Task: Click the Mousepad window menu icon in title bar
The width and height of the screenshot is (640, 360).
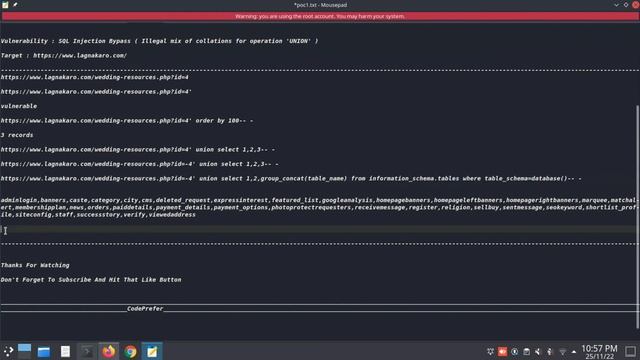Action: point(5,5)
